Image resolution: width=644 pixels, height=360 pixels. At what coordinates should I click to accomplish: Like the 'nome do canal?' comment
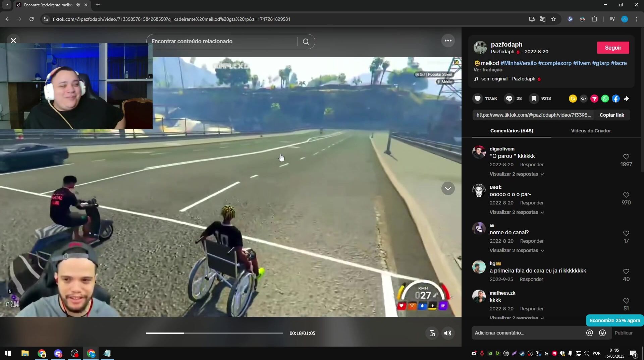626,233
